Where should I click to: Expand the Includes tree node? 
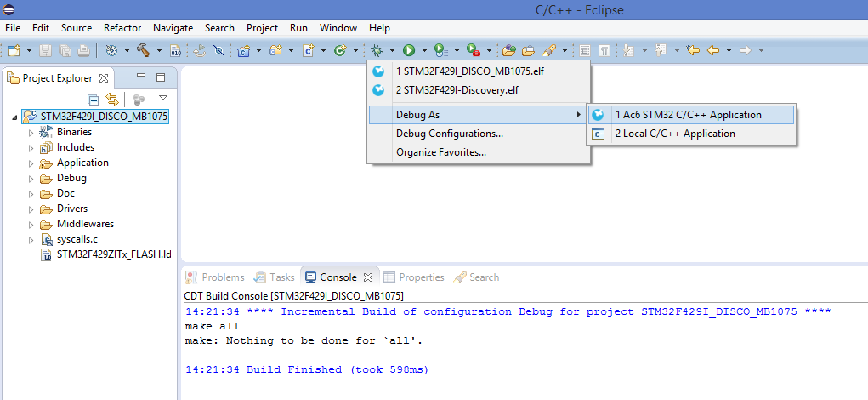click(x=31, y=148)
